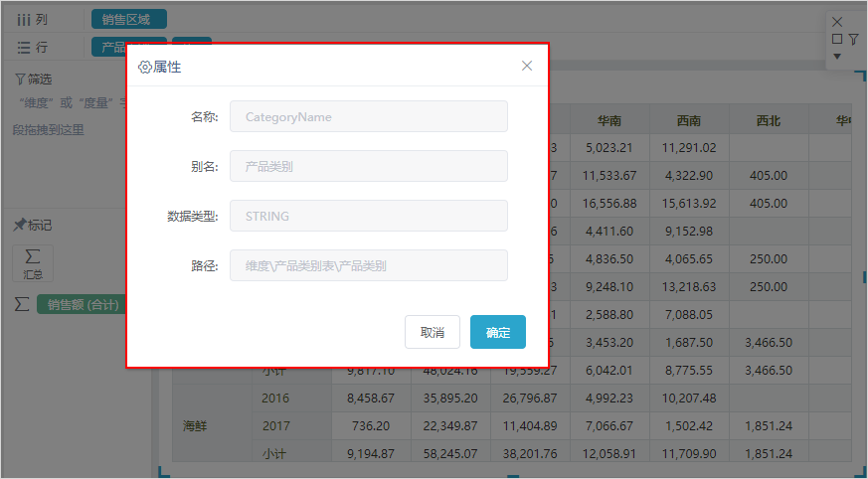Click the sigma icon beside 销售额 (合计)
Viewport: 868px width, 479px height.
tap(22, 304)
